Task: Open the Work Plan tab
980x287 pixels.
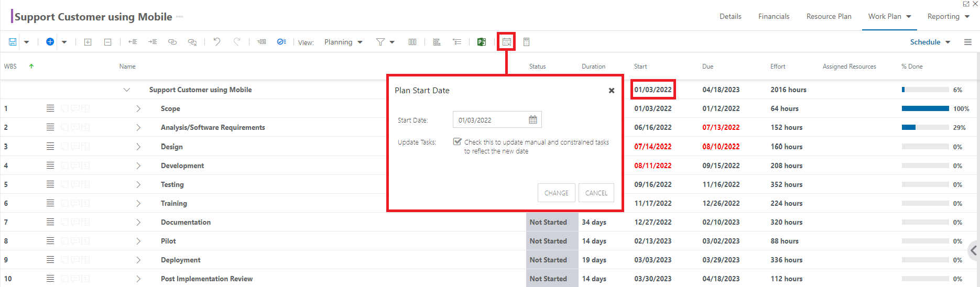Action: pos(889,16)
